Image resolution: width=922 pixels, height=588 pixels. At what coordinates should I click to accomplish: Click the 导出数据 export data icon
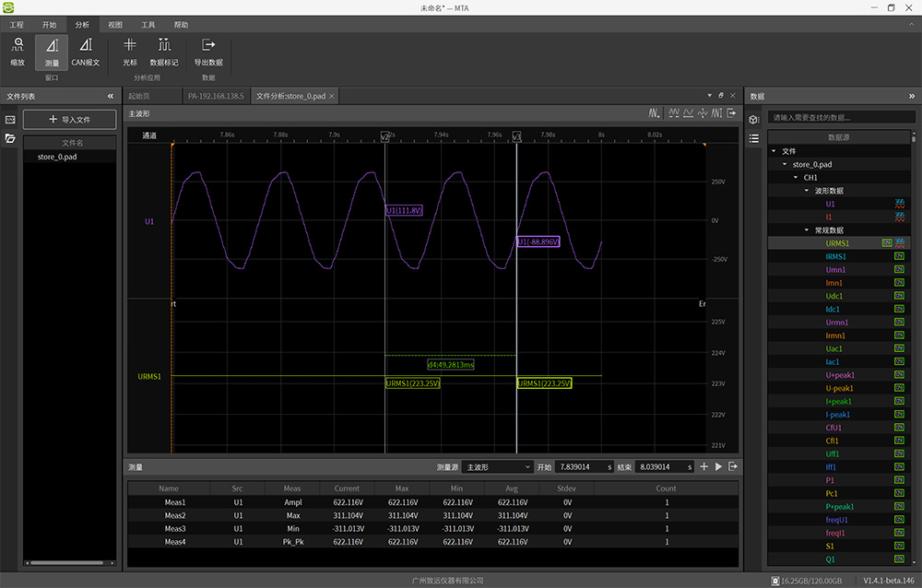coord(208,52)
